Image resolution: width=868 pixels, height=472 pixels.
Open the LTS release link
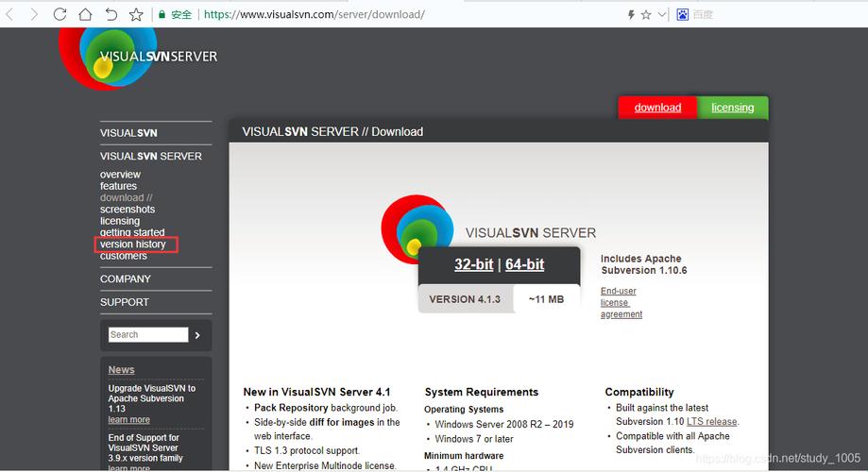[711, 422]
